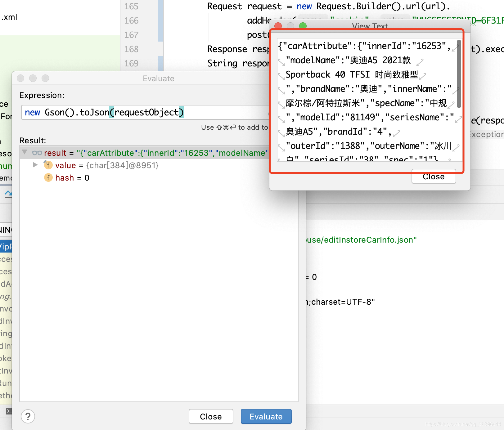
Task: Click the editInstoreCarInfo.json string value
Action: tap(362, 240)
